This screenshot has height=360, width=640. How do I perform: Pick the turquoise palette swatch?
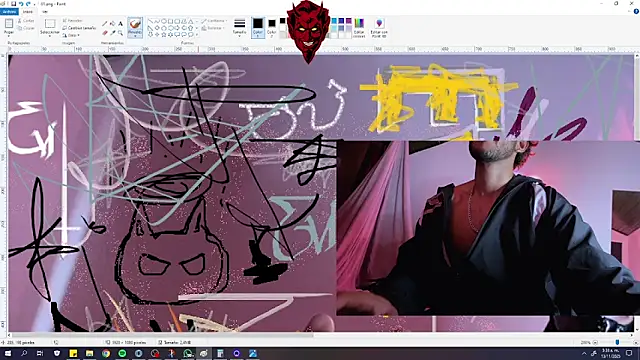[x=334, y=21]
